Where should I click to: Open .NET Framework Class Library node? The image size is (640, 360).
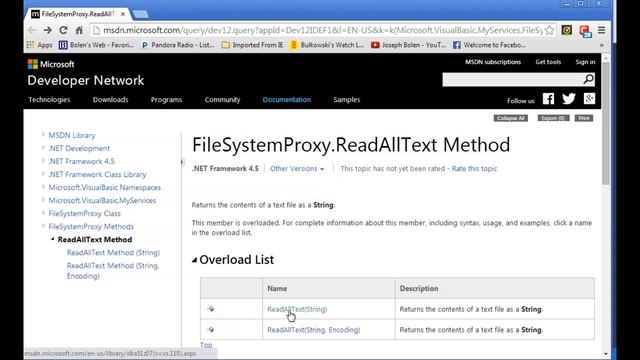[97, 174]
